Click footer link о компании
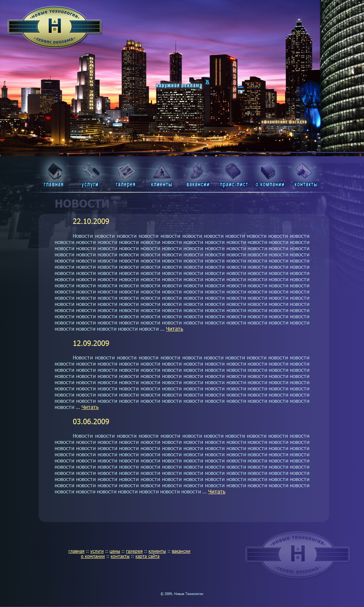364x607 pixels. coord(93,556)
